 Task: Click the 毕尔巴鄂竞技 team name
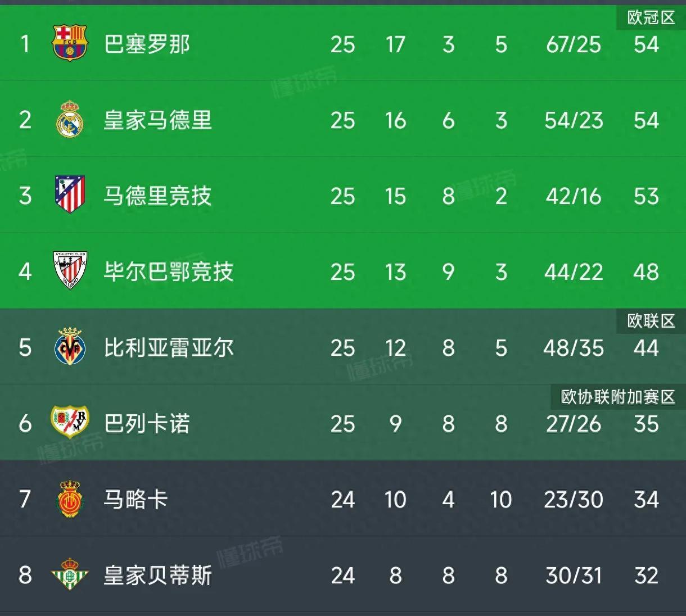168,271
